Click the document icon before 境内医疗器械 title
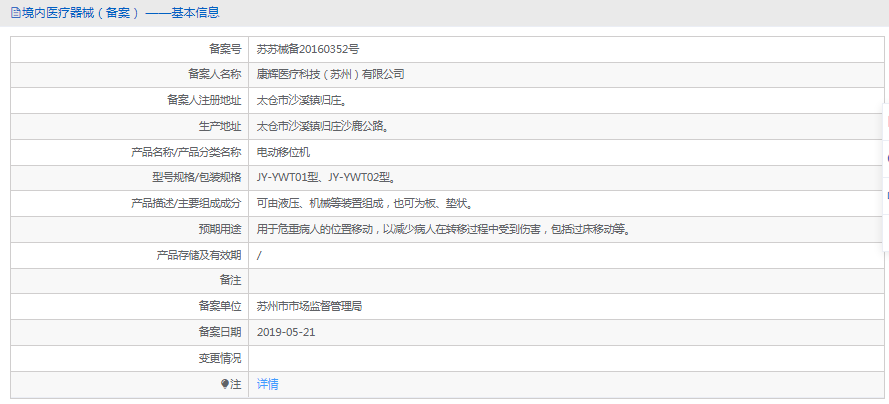Screen dimensions: 889x404 tap(15, 12)
